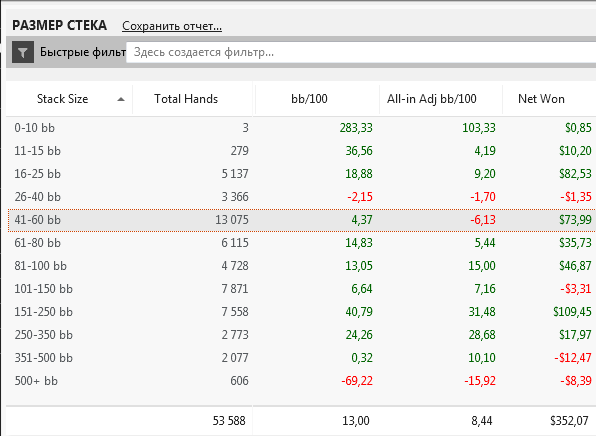
Task: Select the 16-25 bb stack row
Action: 301,174
